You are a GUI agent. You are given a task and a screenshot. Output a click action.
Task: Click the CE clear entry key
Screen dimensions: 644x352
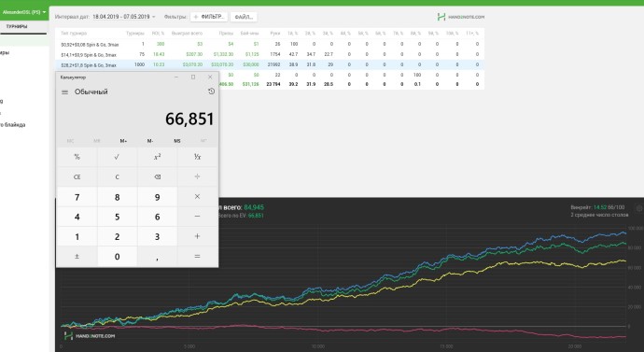tap(77, 177)
